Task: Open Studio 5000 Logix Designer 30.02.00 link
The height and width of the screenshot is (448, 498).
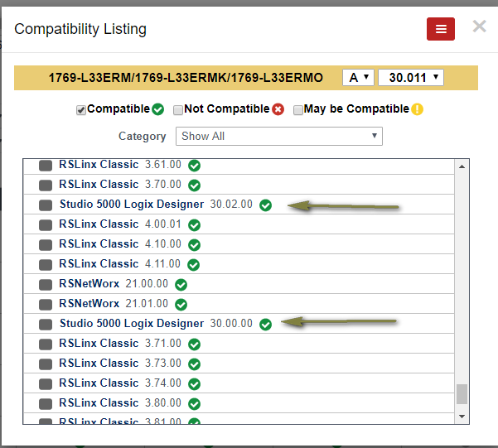Action: 132,205
